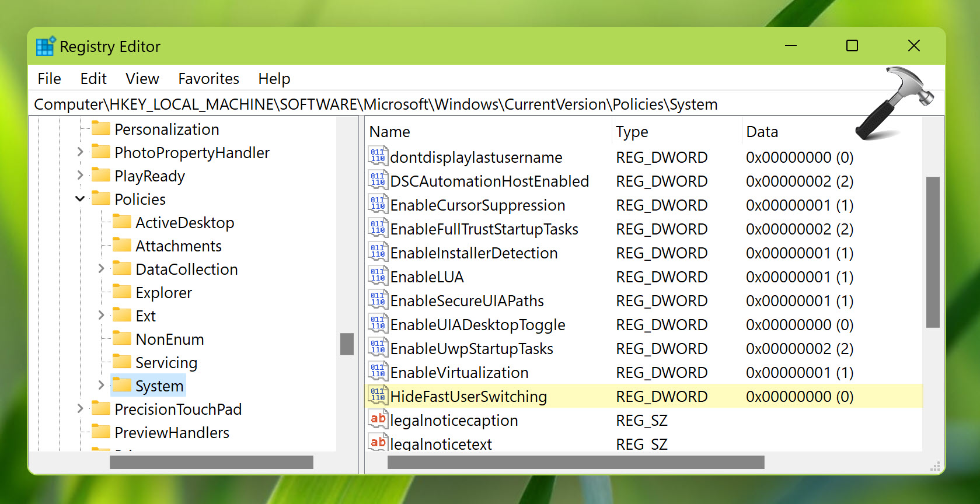Click the tree pane horizontal scrollbar thumb
The width and height of the screenshot is (980, 504).
click(x=211, y=463)
